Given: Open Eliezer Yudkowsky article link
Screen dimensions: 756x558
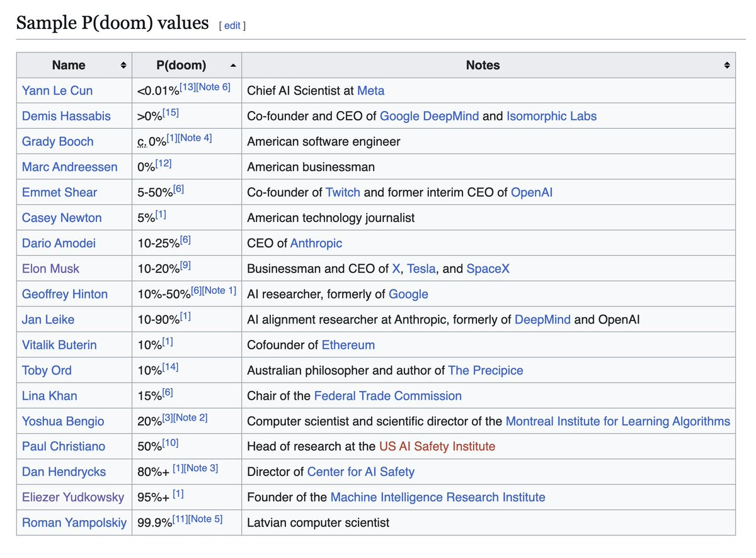Looking at the screenshot, I should (73, 497).
